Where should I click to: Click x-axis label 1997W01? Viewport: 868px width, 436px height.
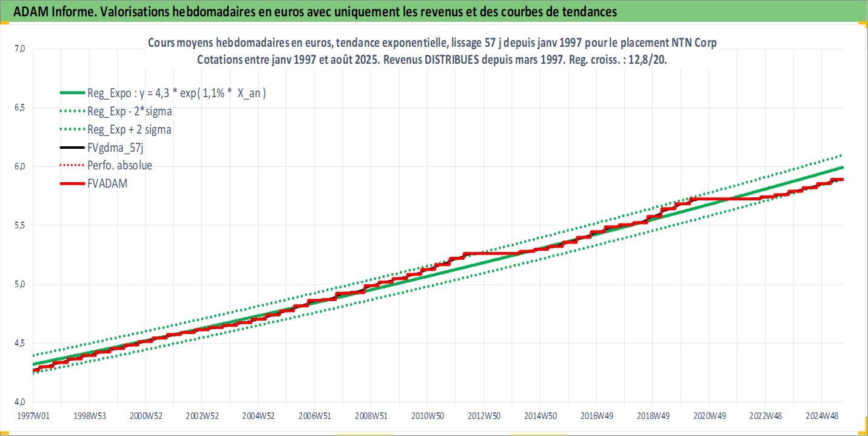(x=33, y=415)
